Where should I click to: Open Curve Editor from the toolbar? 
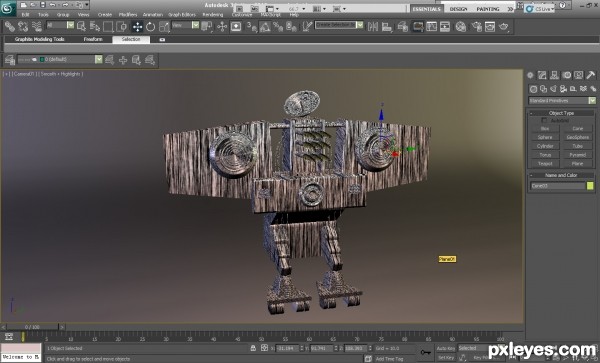(432, 26)
